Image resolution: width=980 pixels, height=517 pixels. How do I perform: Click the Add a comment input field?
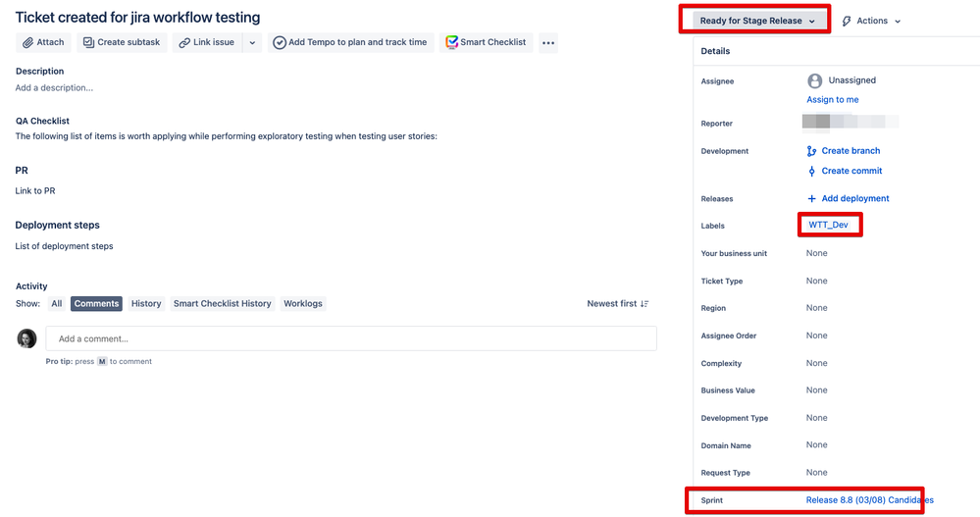351,338
